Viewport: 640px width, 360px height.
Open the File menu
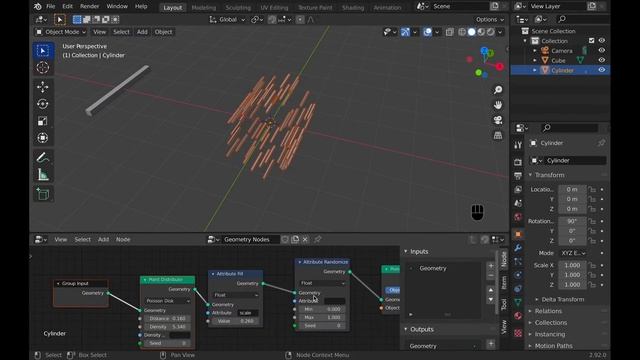click(x=51, y=7)
